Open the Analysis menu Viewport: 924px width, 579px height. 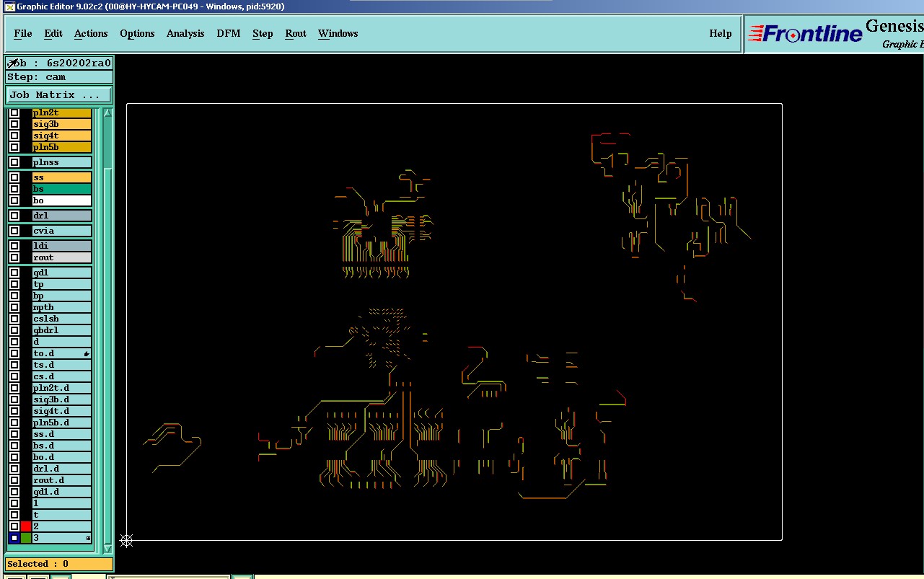click(x=185, y=33)
